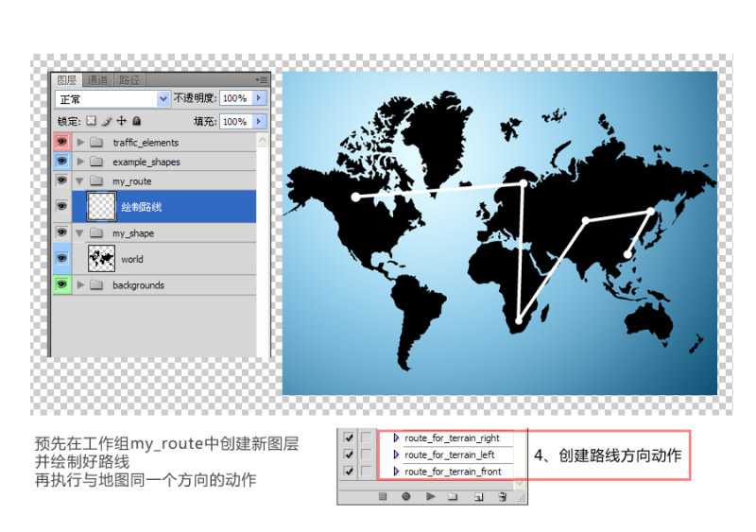Open opacity 不透明度 slider arrow
This screenshot has height=532, width=756.
(x=259, y=98)
